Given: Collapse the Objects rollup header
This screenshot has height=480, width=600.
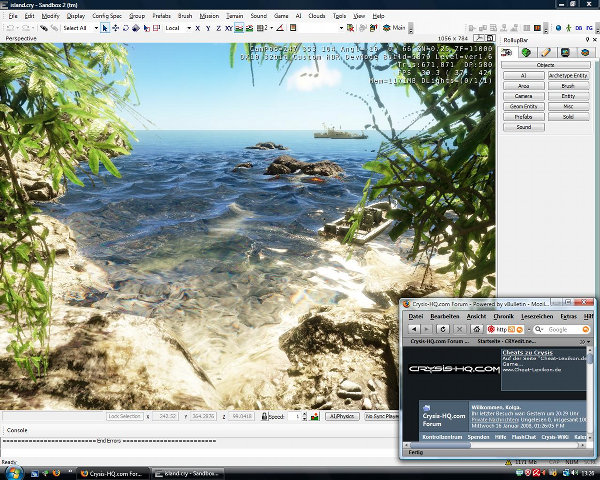Looking at the screenshot, I should (546, 64).
